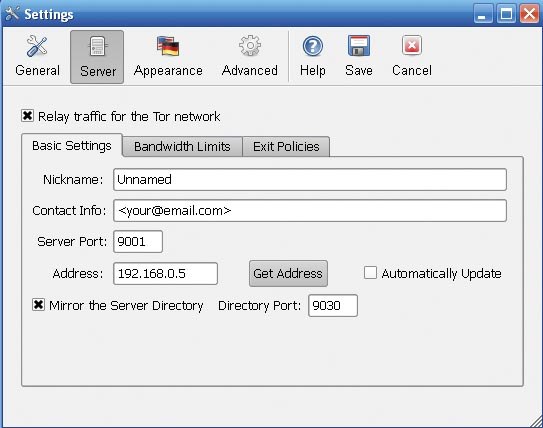The image size is (543, 428).
Task: Click the Help question mark icon
Action: pyautogui.click(x=312, y=46)
